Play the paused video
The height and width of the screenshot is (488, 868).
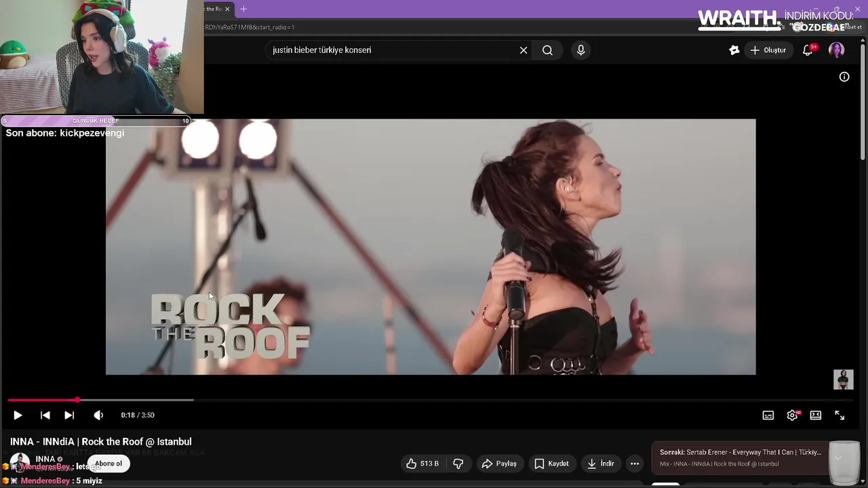(18, 415)
